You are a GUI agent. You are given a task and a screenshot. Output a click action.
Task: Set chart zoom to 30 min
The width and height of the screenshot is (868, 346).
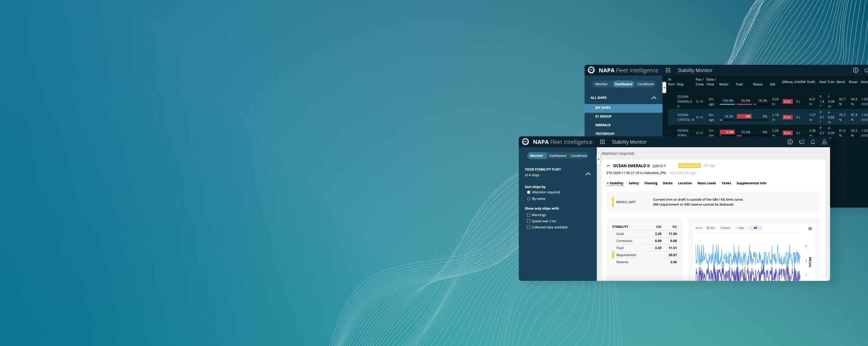[710, 228]
